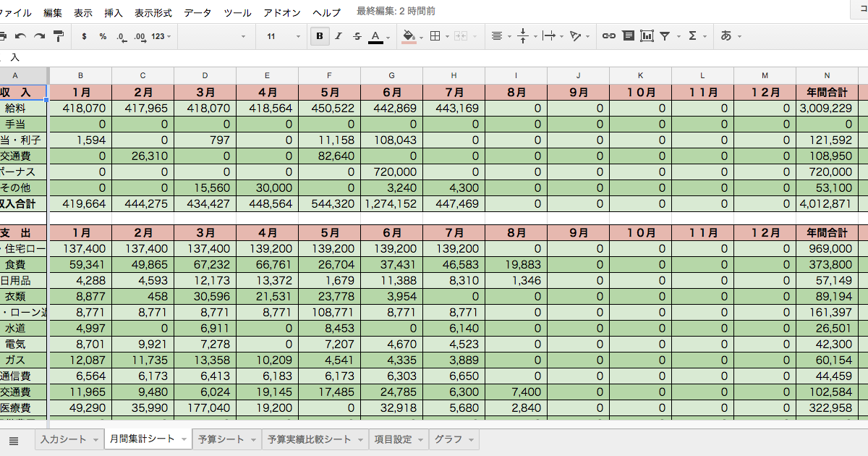Viewport: 868px width, 456px height.
Task: Open the font size 11 dropdown
Action: 283,36
